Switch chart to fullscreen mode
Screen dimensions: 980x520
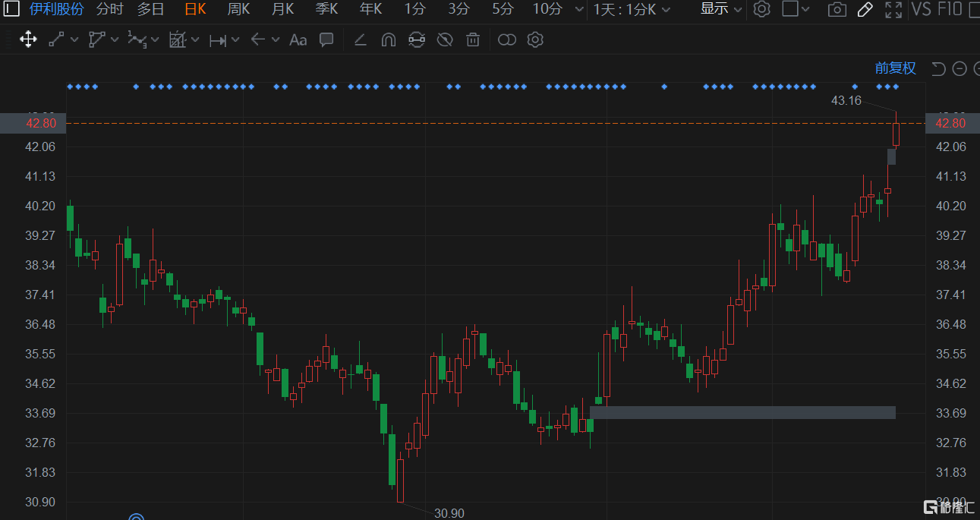pos(893,9)
